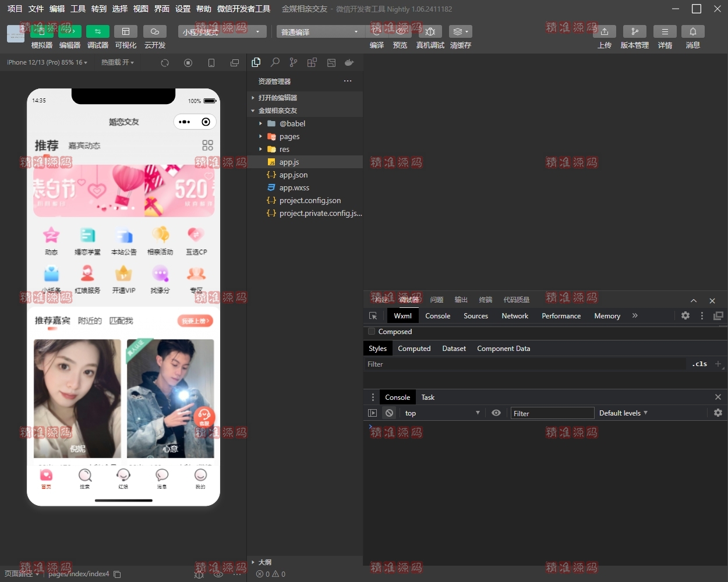Collapse the debugger panel with up chevron
Image resolution: width=728 pixels, height=582 pixels.
click(x=694, y=300)
